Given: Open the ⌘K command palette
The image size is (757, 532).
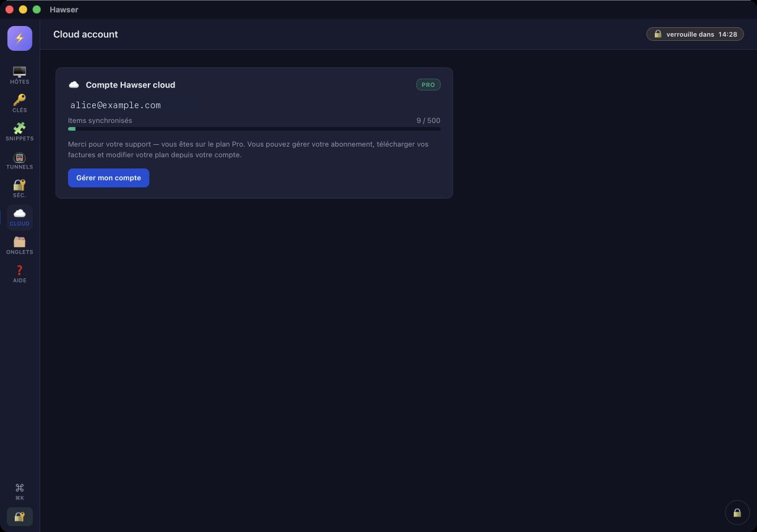Looking at the screenshot, I should click(20, 491).
